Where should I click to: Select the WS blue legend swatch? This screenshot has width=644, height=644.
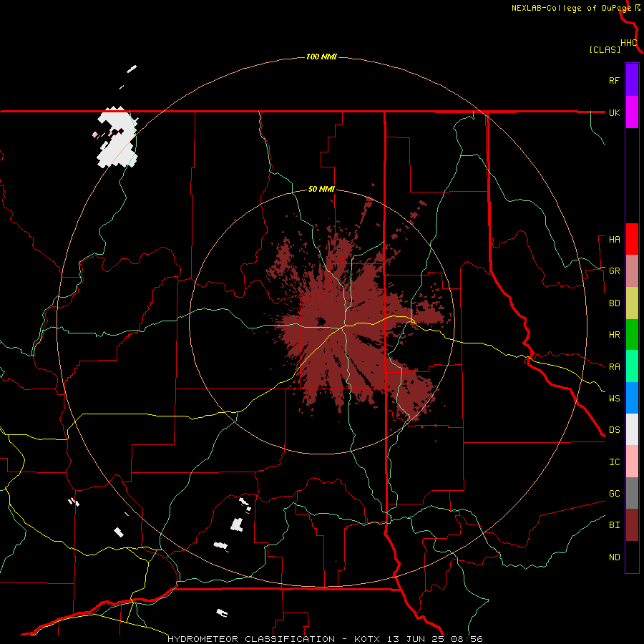coord(632,398)
